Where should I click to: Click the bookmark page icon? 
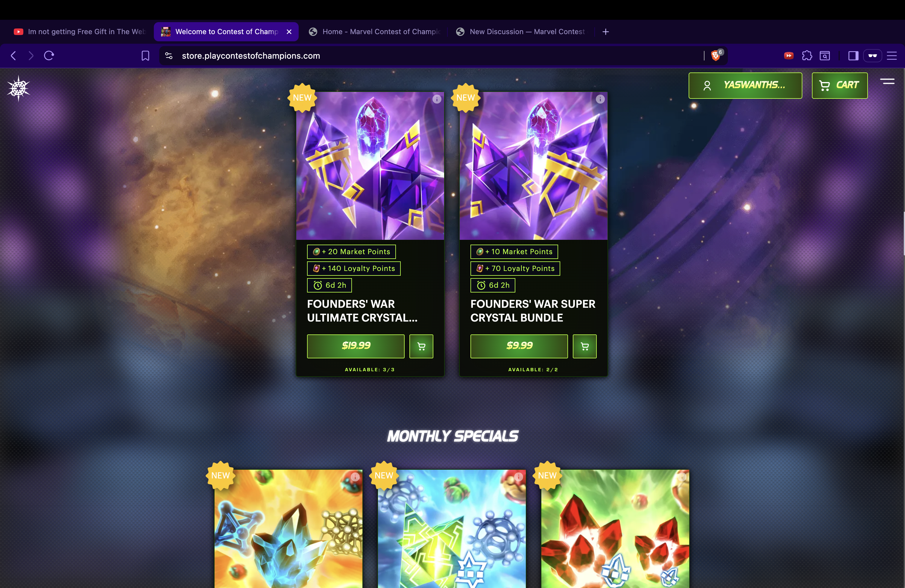pyautogui.click(x=145, y=55)
